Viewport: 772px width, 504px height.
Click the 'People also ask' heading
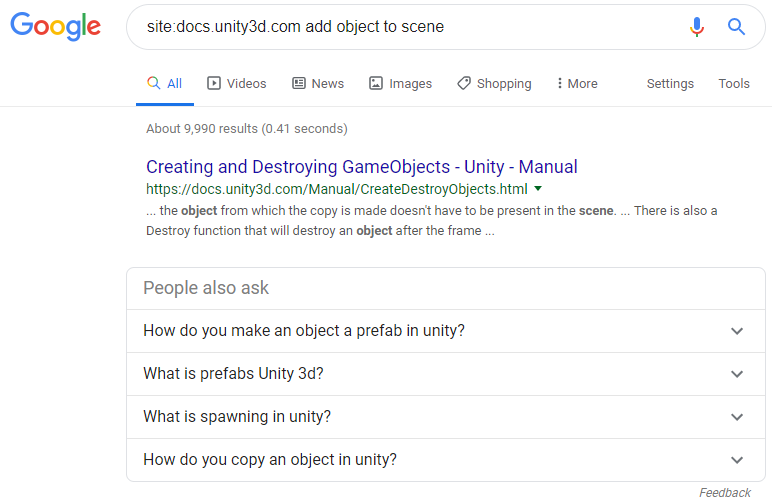(x=206, y=288)
